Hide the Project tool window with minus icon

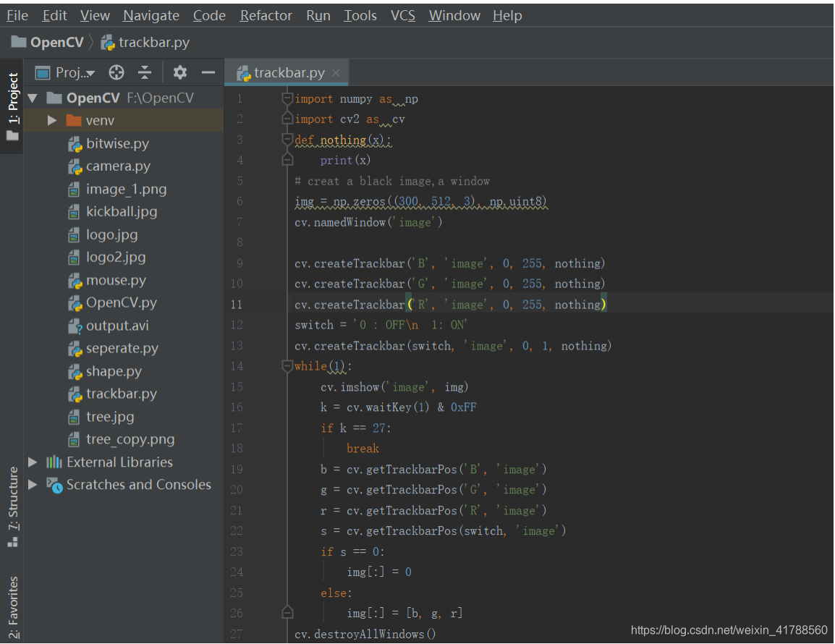(x=208, y=72)
